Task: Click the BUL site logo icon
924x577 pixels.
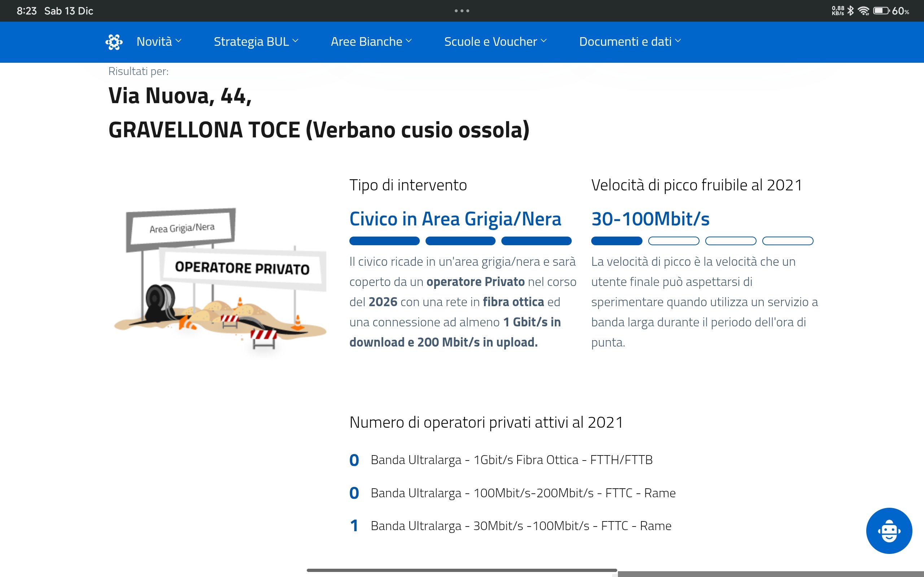Action: (x=114, y=41)
